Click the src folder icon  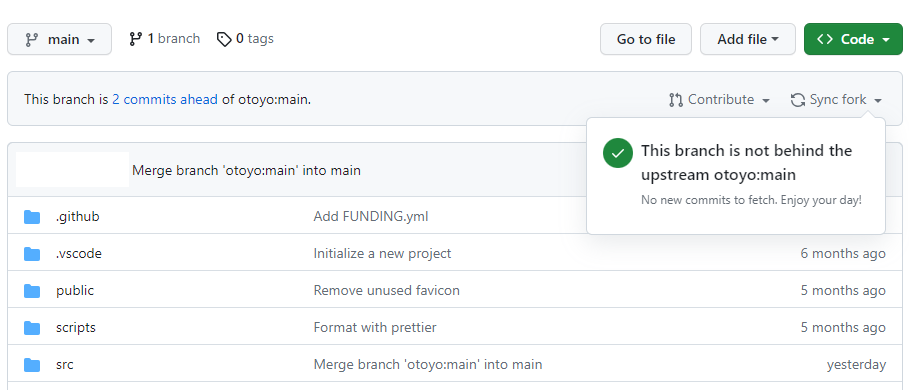click(32, 365)
